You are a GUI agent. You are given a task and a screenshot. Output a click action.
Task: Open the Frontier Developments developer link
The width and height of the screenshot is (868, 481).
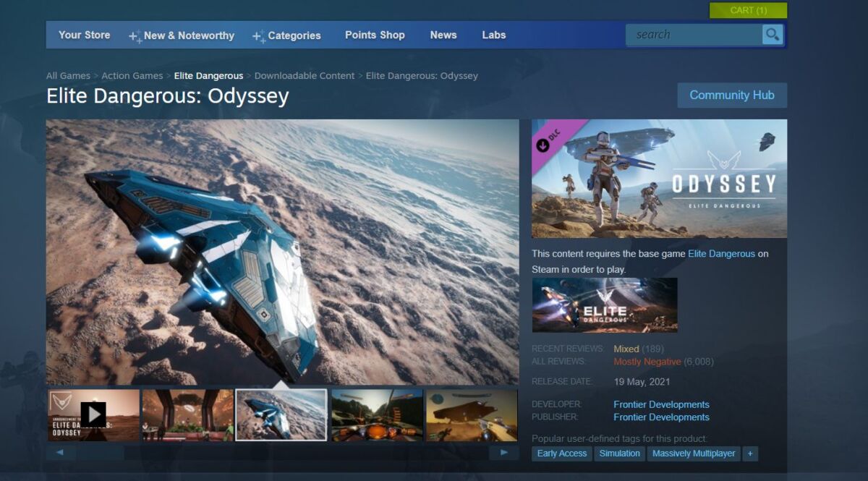click(661, 404)
